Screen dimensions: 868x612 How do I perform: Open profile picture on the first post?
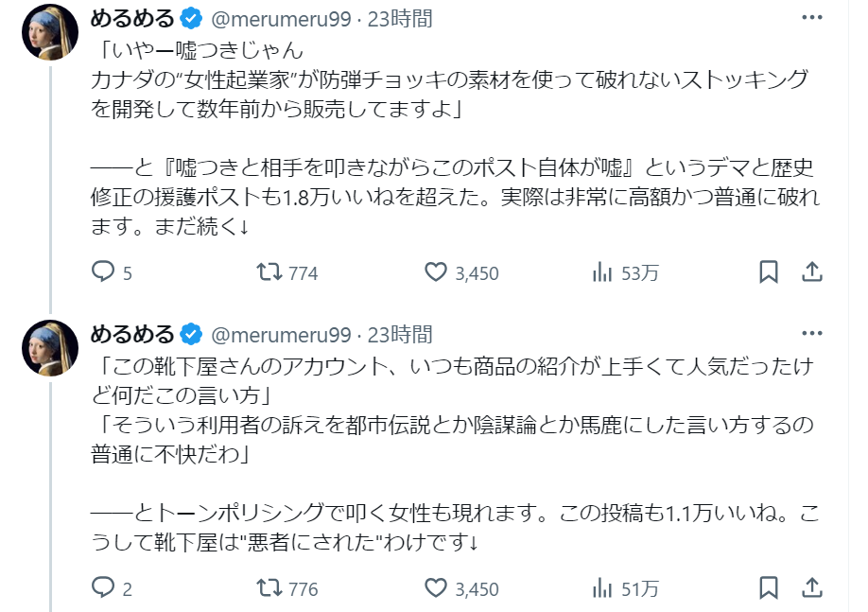50,32
